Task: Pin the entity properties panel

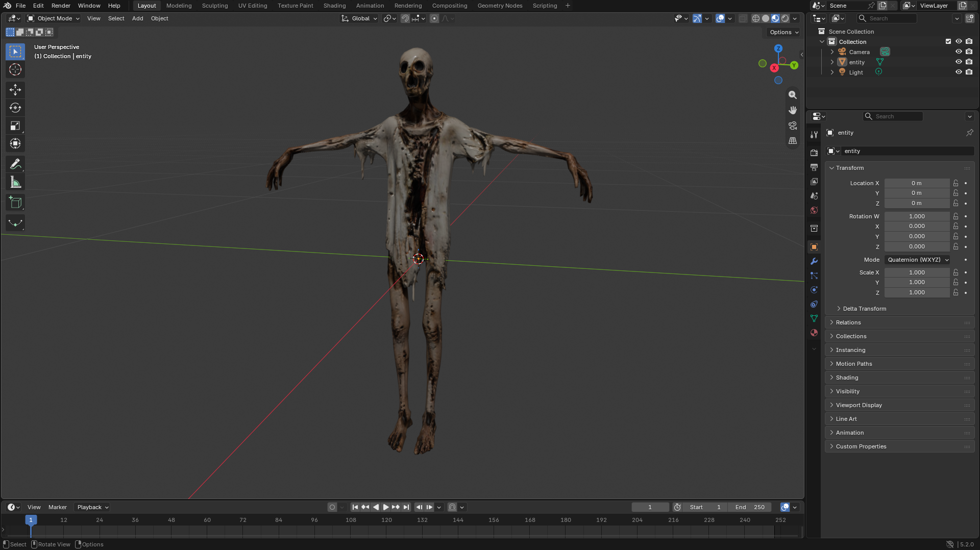Action: (x=969, y=133)
